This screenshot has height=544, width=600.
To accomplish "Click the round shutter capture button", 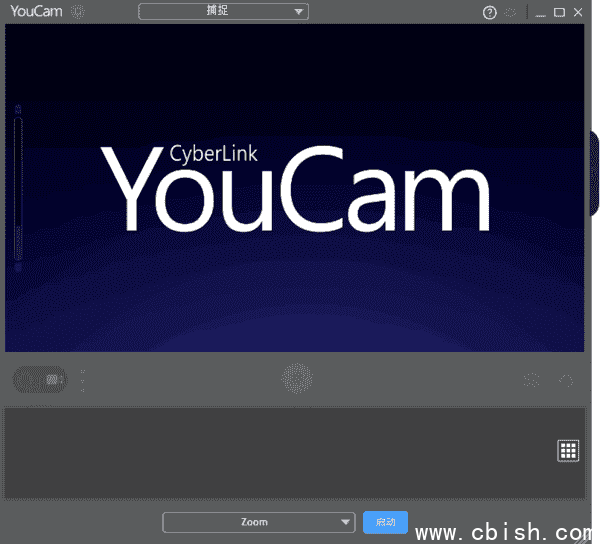I will pyautogui.click(x=297, y=378).
